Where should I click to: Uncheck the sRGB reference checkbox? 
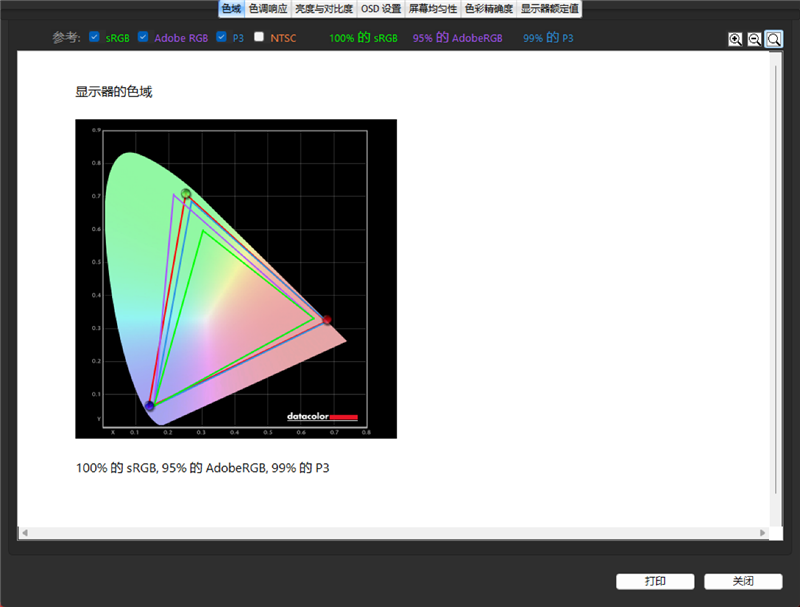tap(95, 37)
